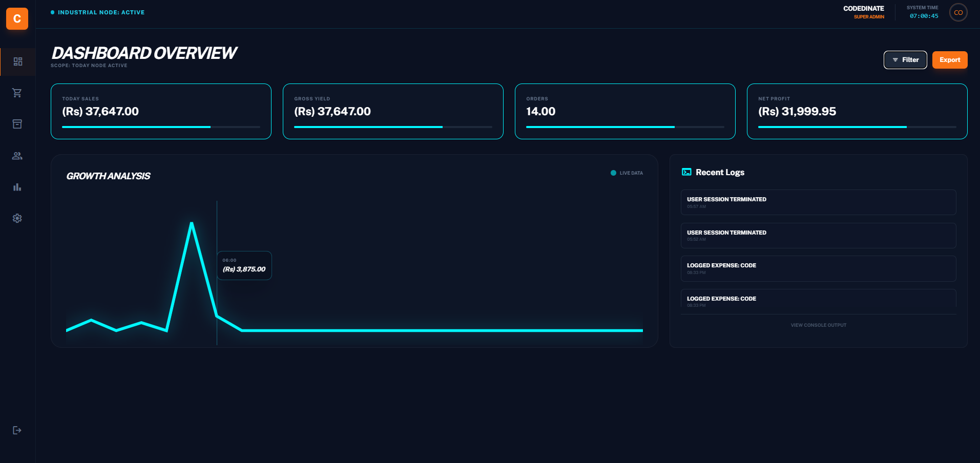Click the (Rs) 3,875.00 chart tooltip

[x=244, y=265]
